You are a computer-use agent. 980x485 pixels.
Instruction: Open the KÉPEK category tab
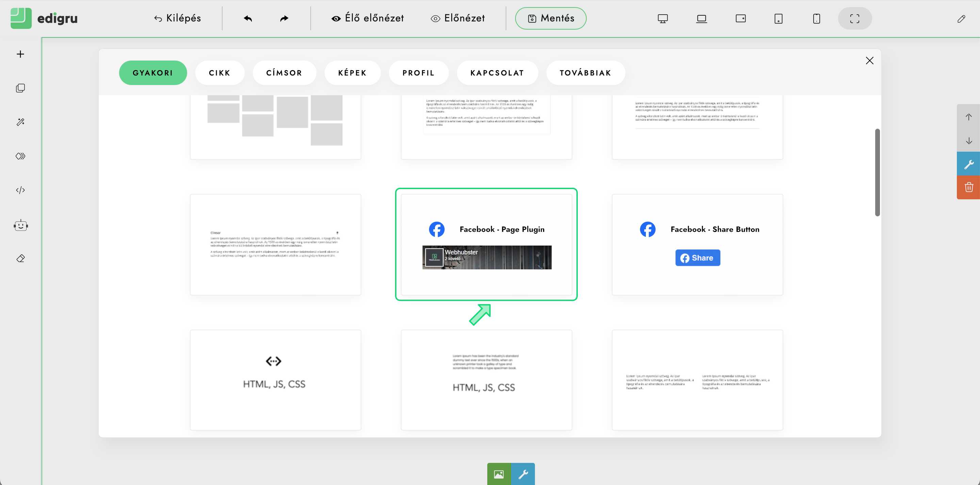(x=352, y=73)
